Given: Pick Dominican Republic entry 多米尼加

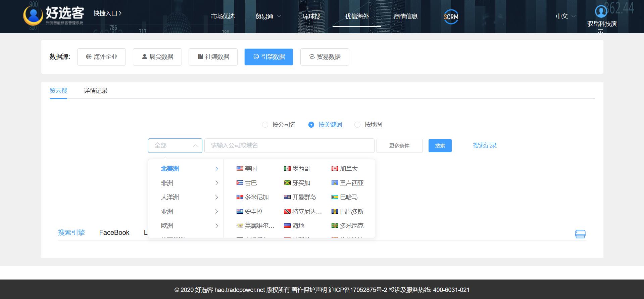Looking at the screenshot, I should pyautogui.click(x=253, y=197).
